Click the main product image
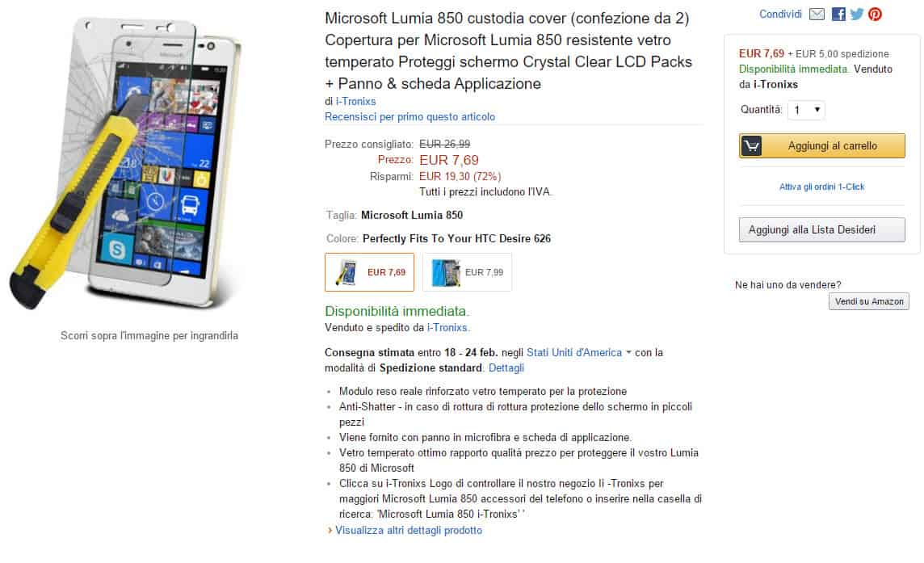 (x=149, y=166)
